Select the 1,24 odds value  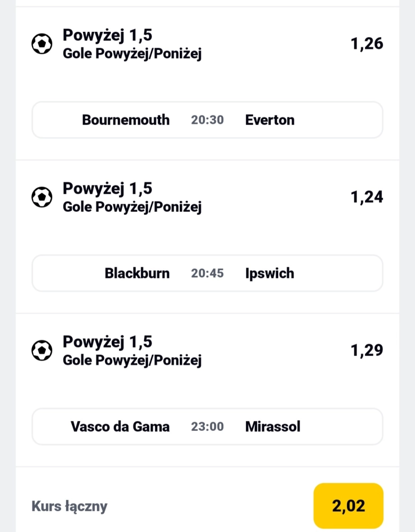pos(367,197)
